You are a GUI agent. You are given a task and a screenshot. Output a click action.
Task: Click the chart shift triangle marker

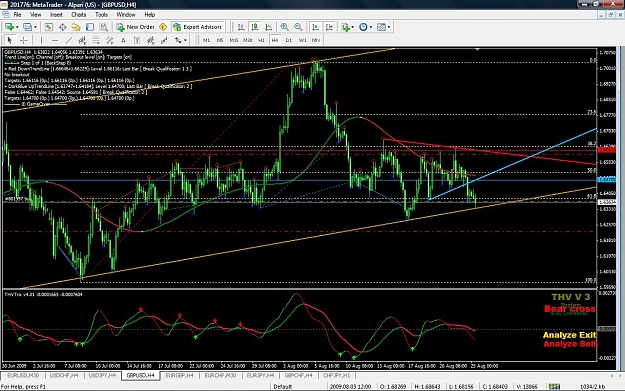click(x=477, y=49)
